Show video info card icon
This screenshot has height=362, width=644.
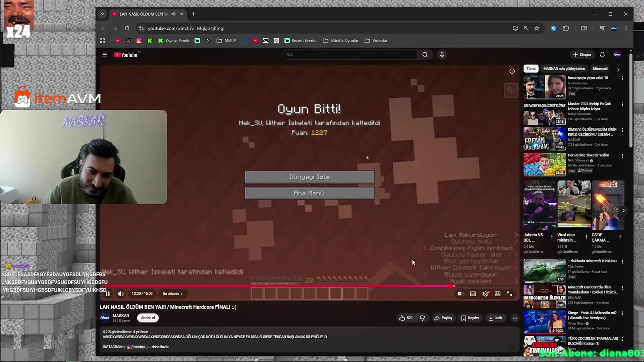[512, 71]
